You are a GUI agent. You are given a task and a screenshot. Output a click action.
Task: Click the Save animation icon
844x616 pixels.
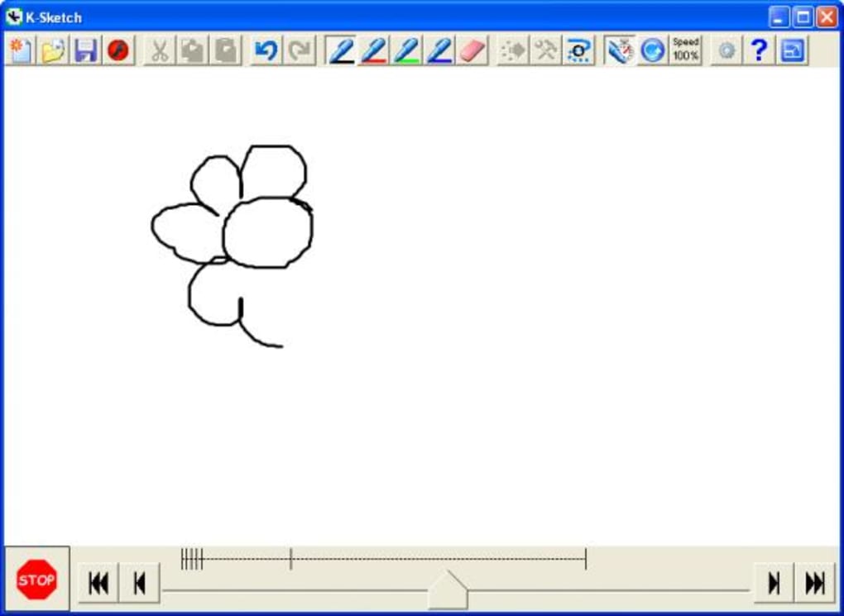click(85, 50)
